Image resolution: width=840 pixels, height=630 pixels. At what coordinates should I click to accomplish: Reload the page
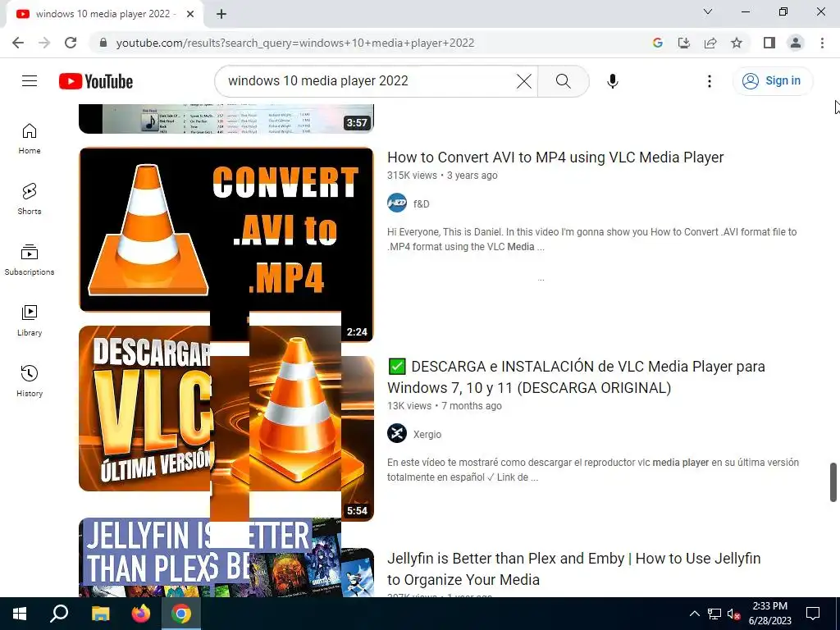(71, 43)
